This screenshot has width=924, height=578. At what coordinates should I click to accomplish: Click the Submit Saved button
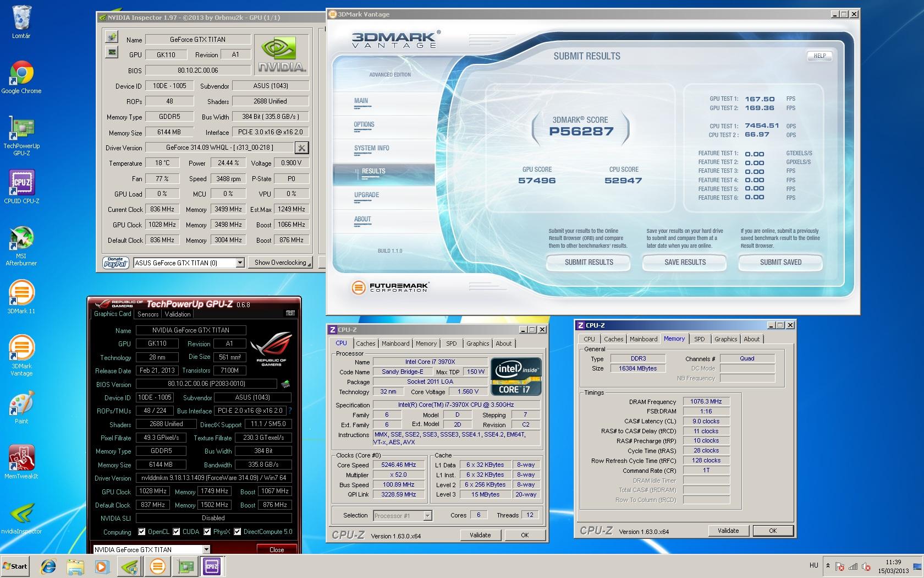(x=780, y=263)
